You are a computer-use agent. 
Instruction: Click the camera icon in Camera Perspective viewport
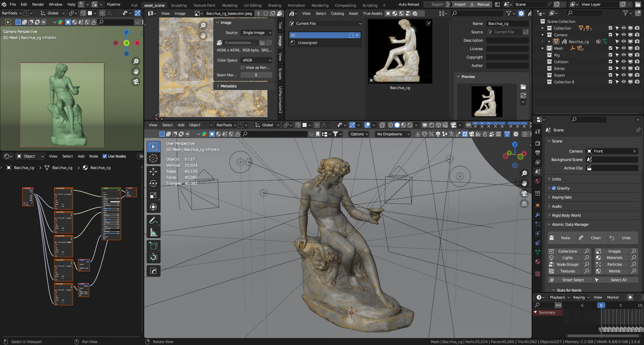(136, 81)
